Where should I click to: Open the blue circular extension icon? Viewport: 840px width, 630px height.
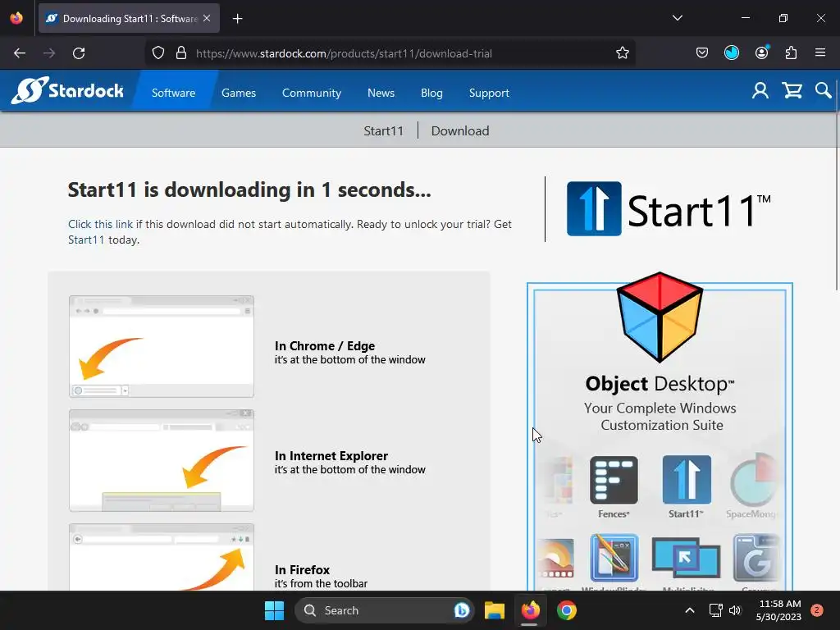[x=731, y=53]
